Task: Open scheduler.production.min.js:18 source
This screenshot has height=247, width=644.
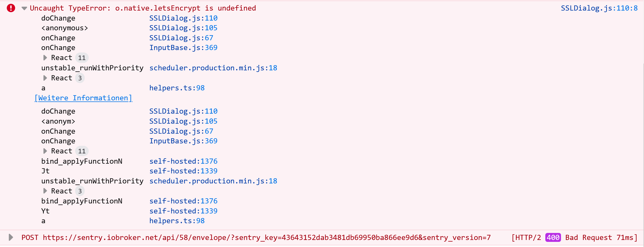Action: 213,68
